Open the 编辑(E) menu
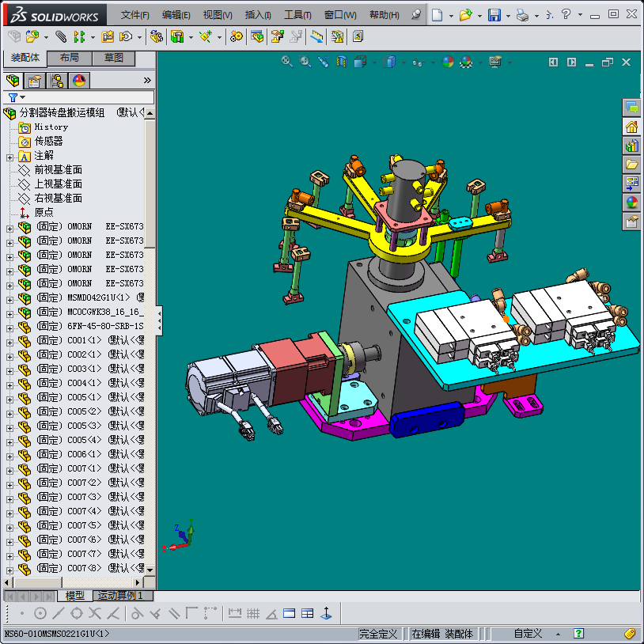Screen dimensions: 644x644 176,15
